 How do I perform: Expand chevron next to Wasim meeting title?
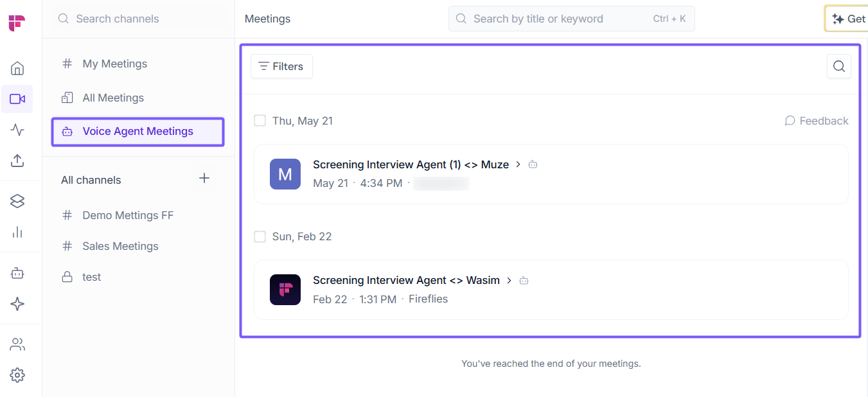[x=509, y=280]
